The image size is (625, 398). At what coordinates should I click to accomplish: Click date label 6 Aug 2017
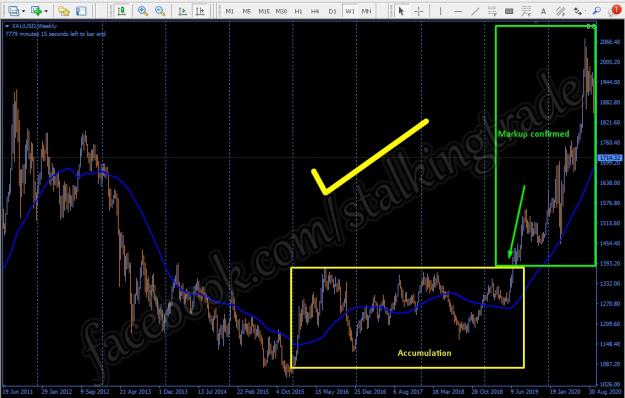point(409,392)
